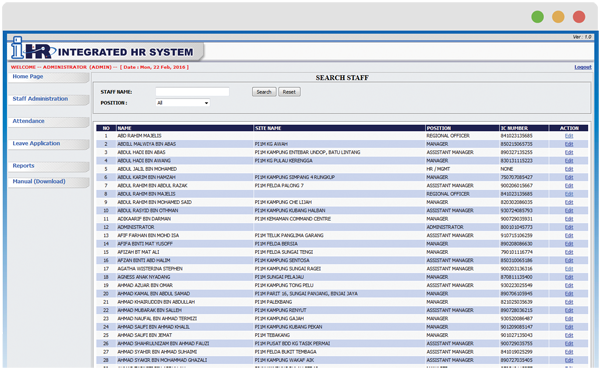
Task: Click the iHR Integrated HR System logo
Action: pos(107,50)
